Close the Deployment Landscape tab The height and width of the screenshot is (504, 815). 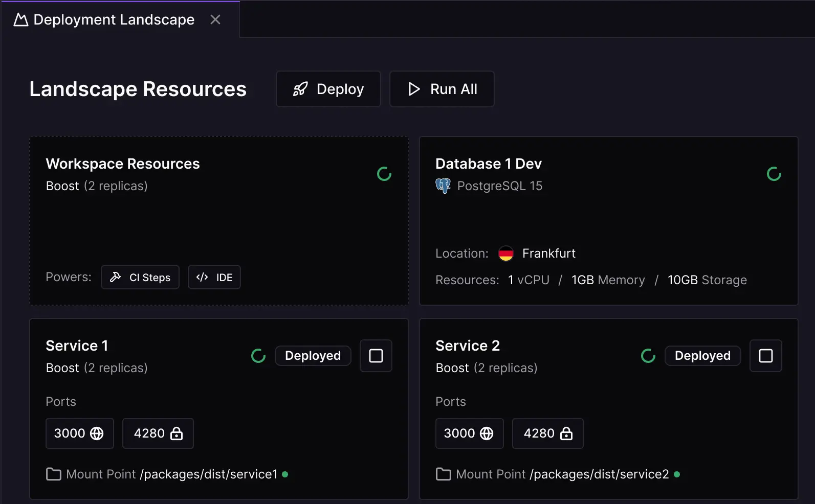[215, 19]
